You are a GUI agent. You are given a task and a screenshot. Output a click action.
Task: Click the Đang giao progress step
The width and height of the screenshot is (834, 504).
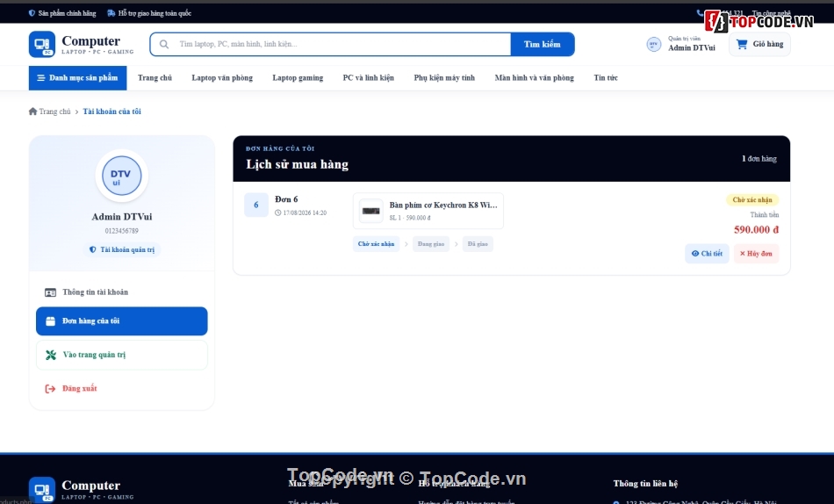(431, 244)
